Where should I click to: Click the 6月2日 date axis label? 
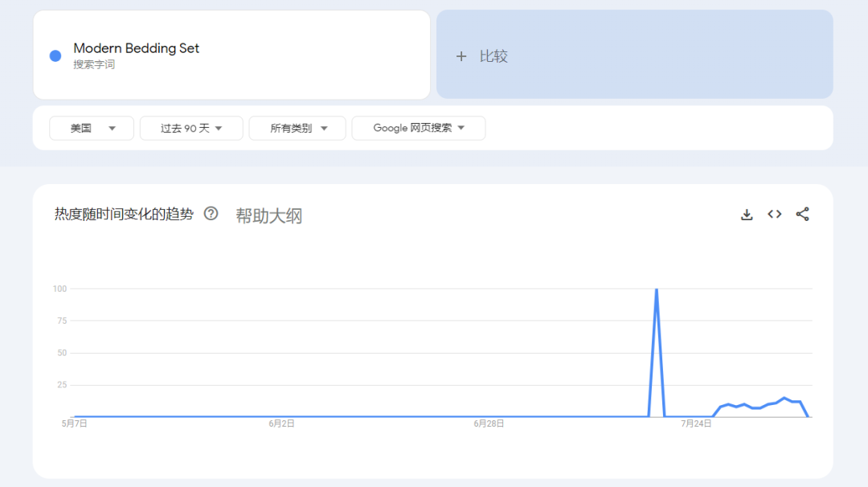click(x=281, y=424)
